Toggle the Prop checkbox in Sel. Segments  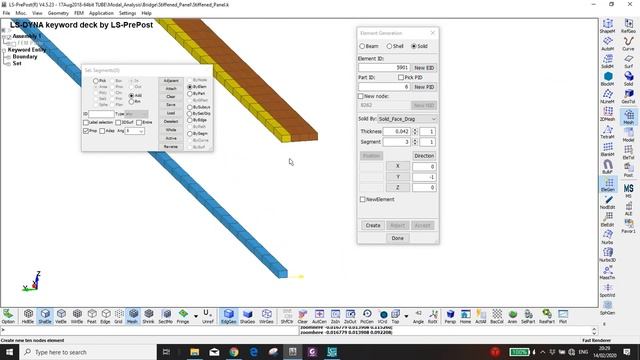[86, 131]
